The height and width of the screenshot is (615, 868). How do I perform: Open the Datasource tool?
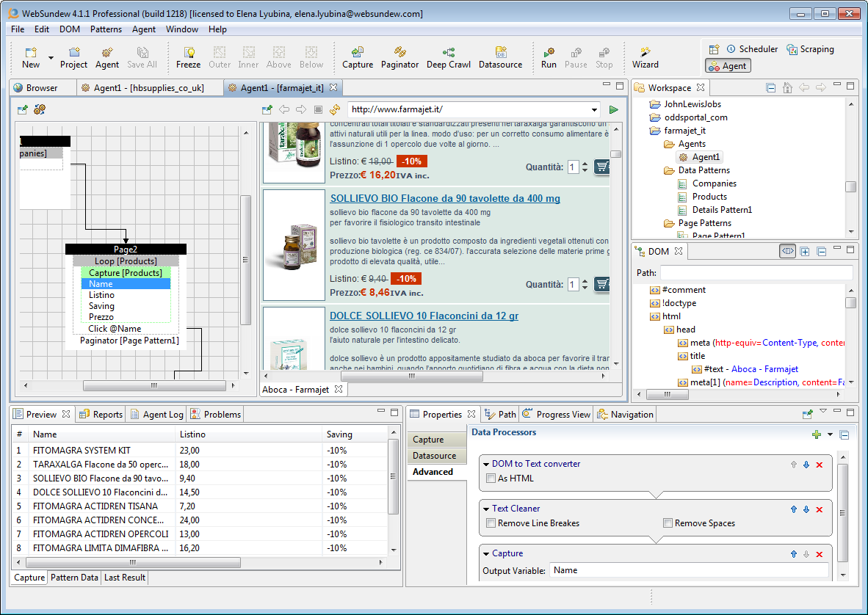(x=500, y=57)
